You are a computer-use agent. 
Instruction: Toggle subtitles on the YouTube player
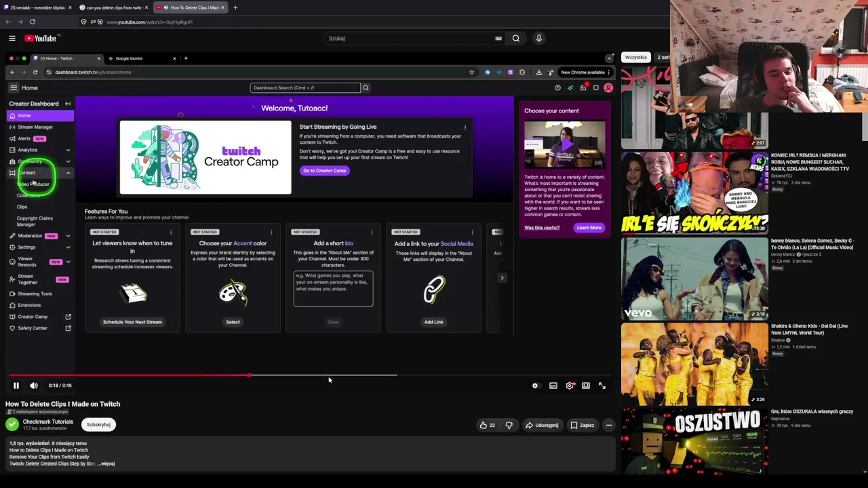click(553, 386)
